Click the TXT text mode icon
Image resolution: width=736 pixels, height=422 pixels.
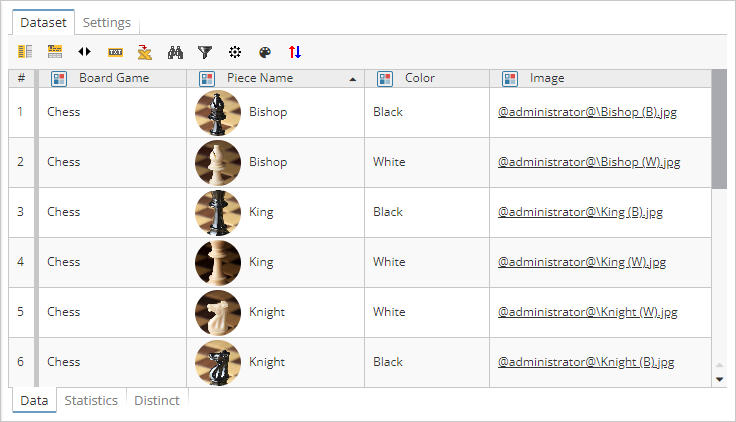coord(115,52)
